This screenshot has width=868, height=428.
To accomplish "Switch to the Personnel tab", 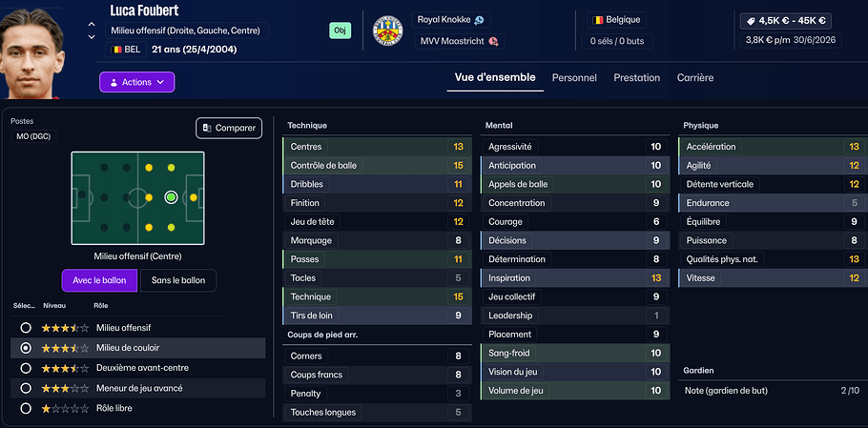I will click(x=574, y=78).
